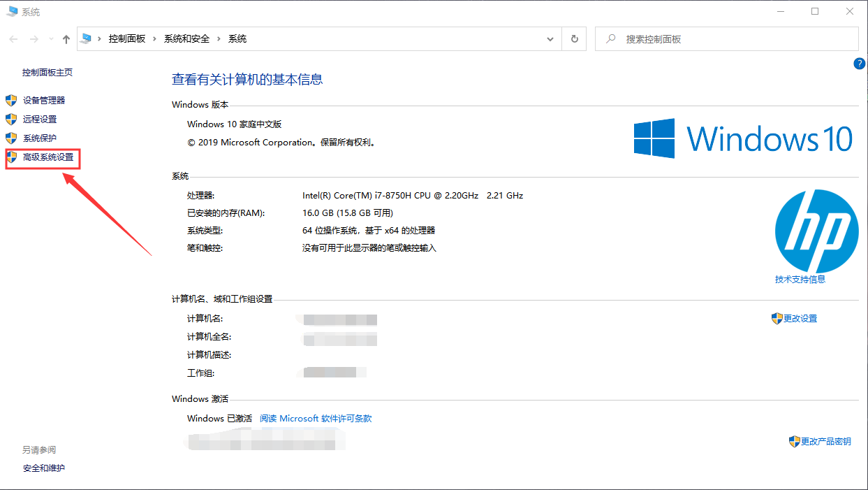Open 系统保护 link
The width and height of the screenshot is (868, 490).
coord(40,138)
